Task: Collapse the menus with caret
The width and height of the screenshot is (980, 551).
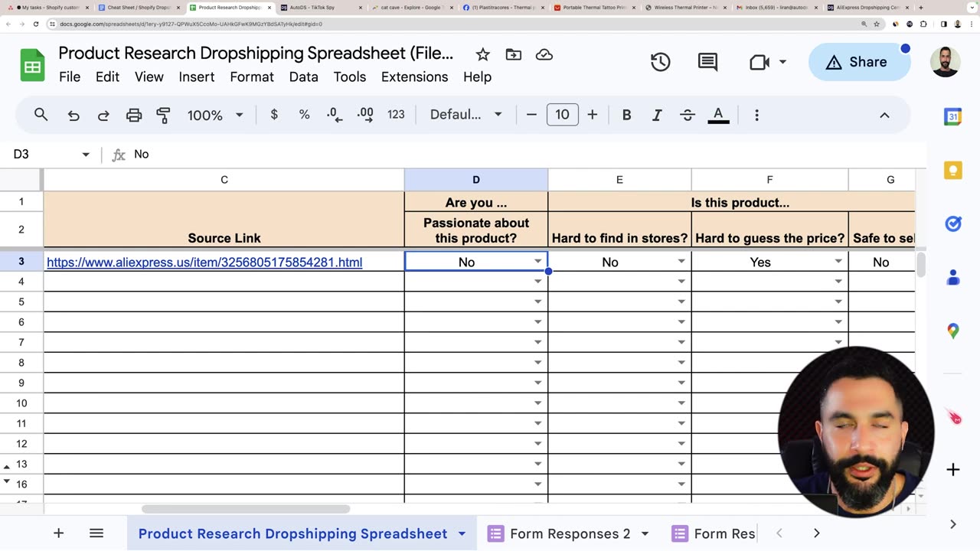Action: pyautogui.click(x=884, y=115)
